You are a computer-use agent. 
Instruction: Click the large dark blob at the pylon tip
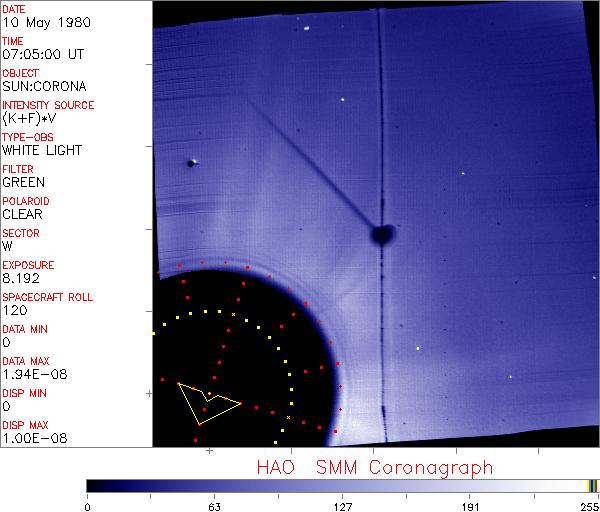(383, 234)
